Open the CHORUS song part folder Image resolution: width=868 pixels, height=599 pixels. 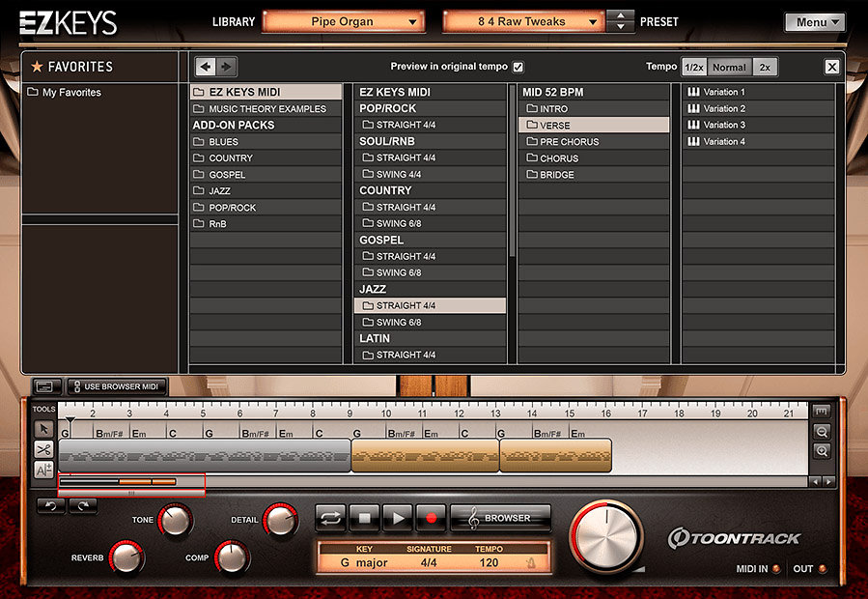coord(594,157)
